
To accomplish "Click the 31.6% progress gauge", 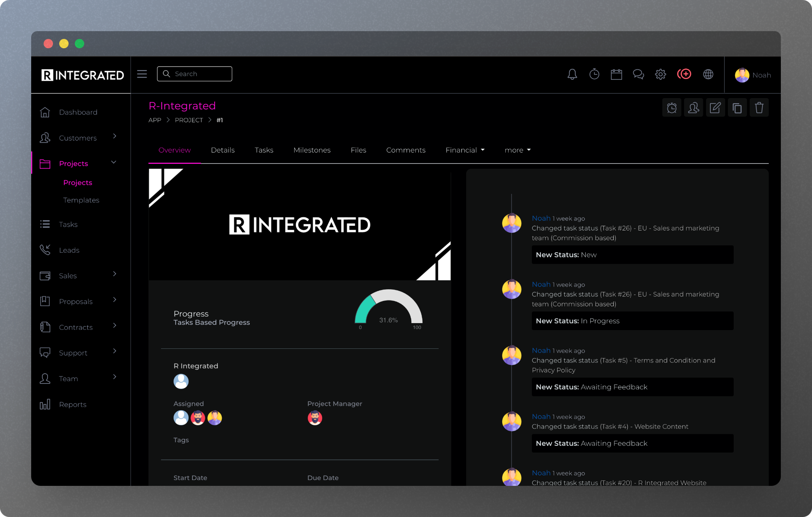I will click(388, 309).
